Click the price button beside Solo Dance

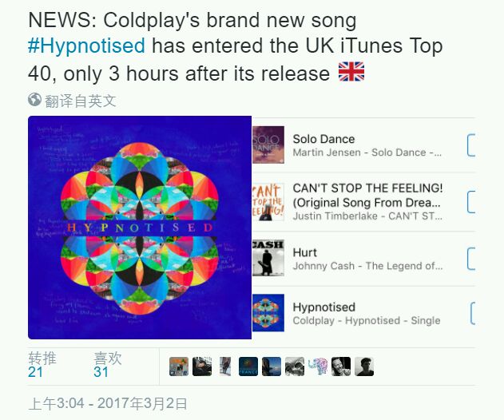471,145
